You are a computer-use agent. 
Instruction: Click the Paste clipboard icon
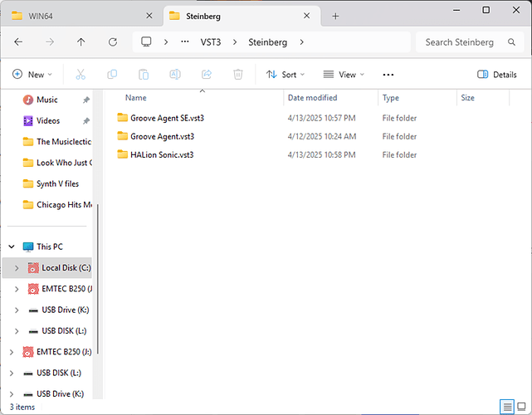[x=144, y=75]
